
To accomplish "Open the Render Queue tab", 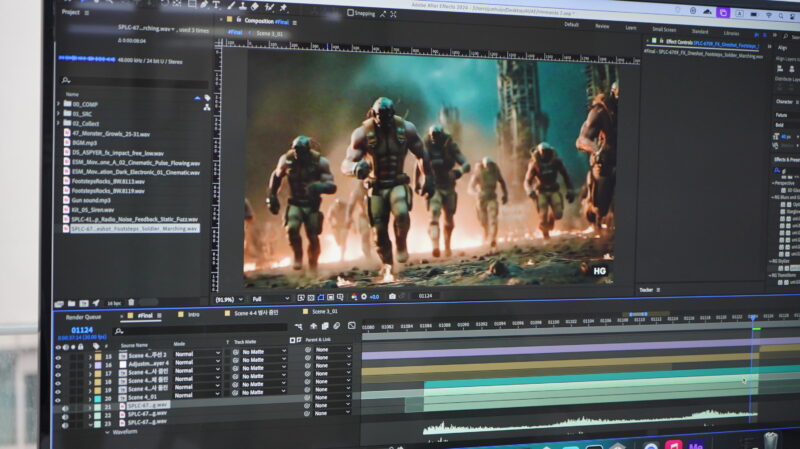I will pyautogui.click(x=84, y=315).
